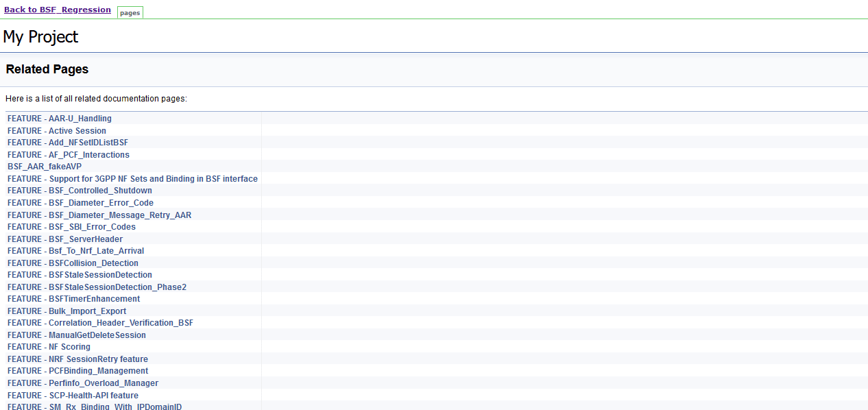Open FEATURE - PCFBinding_Management page
Screen dimensions: 868x410
[x=77, y=370]
